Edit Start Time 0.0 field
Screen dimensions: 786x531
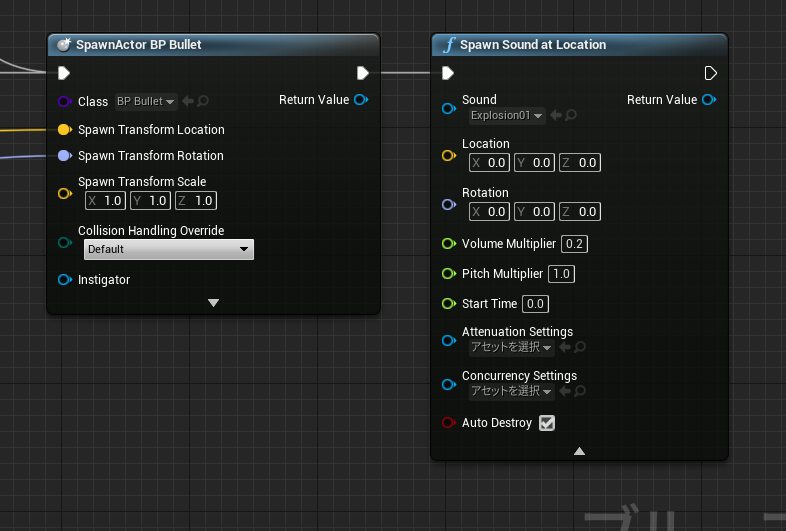535,304
